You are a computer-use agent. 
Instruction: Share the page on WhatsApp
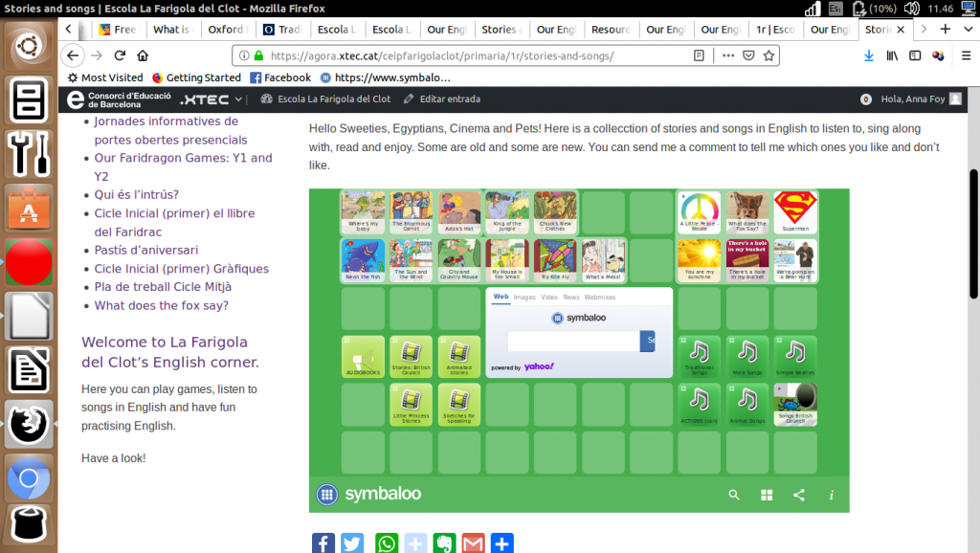pyautogui.click(x=386, y=543)
